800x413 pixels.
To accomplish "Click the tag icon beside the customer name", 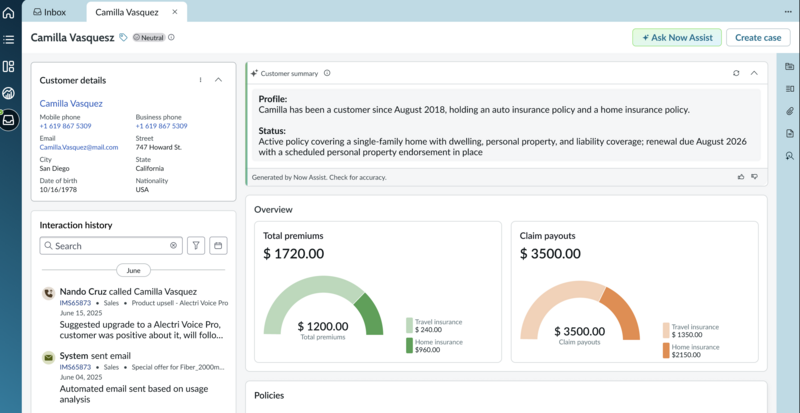I will click(123, 37).
